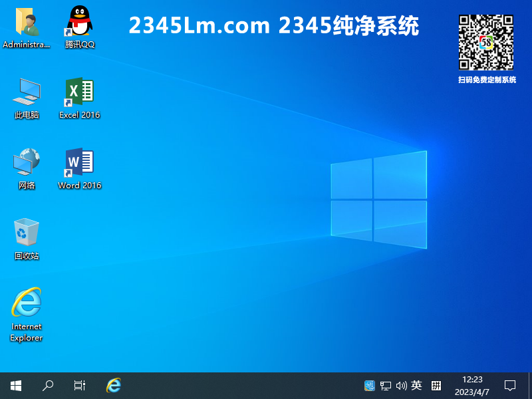Open the network status tray icon
Screen dimensions: 532x399
(x=386, y=386)
